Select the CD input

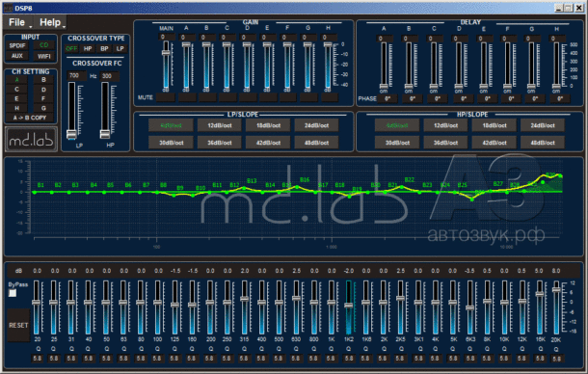(44, 45)
